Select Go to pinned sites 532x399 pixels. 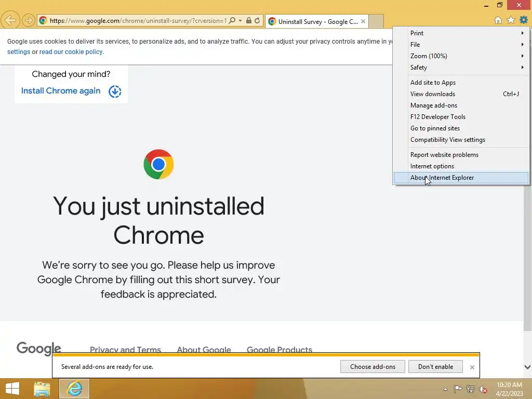click(461, 128)
